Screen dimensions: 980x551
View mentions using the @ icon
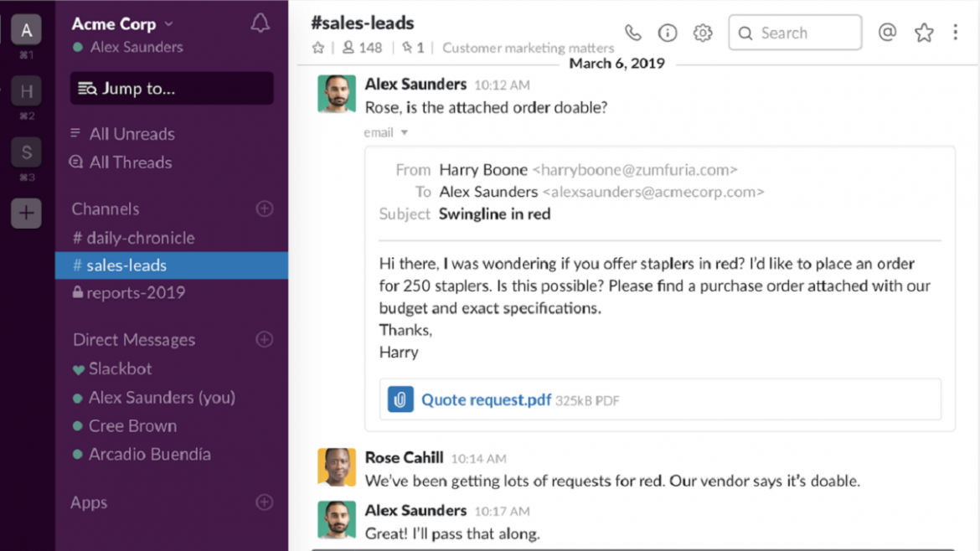887,32
